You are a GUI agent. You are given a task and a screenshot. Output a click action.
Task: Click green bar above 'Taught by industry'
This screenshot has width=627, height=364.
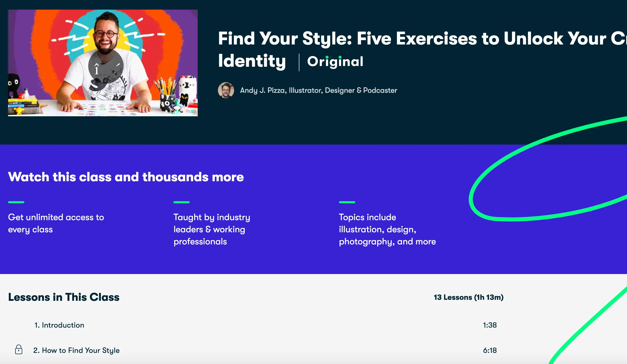click(x=182, y=202)
